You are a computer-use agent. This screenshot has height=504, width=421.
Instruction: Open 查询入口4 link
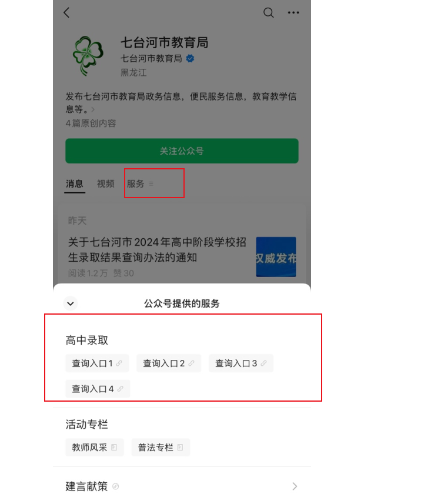pos(98,389)
